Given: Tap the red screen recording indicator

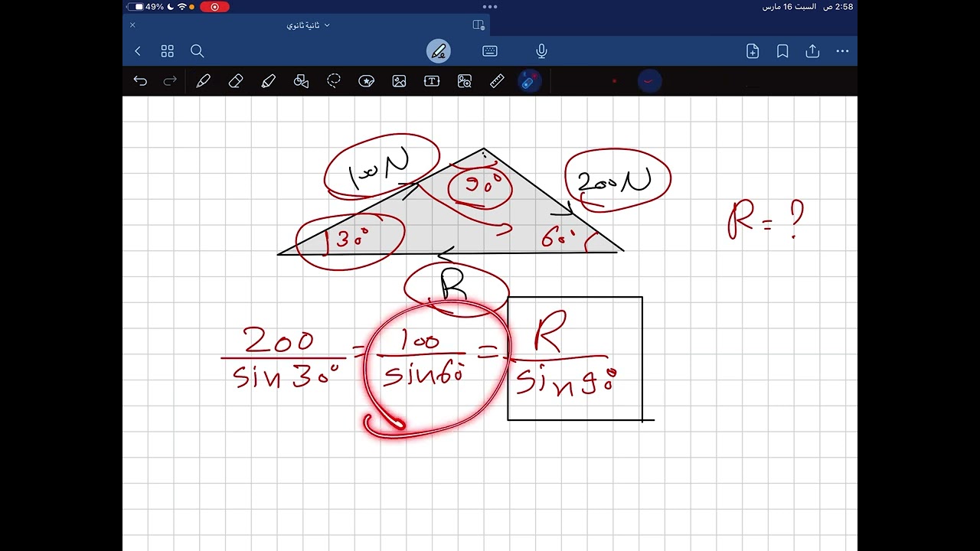Looking at the screenshot, I should pyautogui.click(x=214, y=6).
